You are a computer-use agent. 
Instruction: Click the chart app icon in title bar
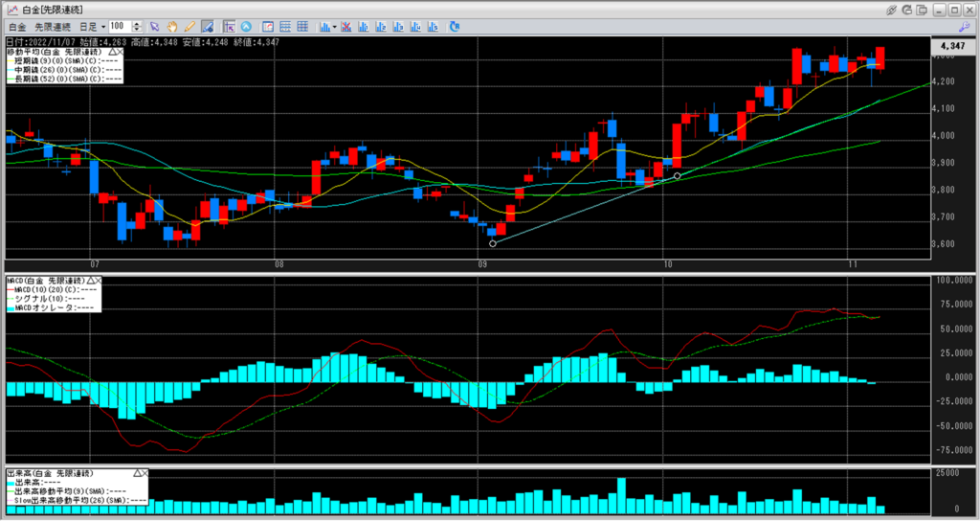tap(11, 10)
